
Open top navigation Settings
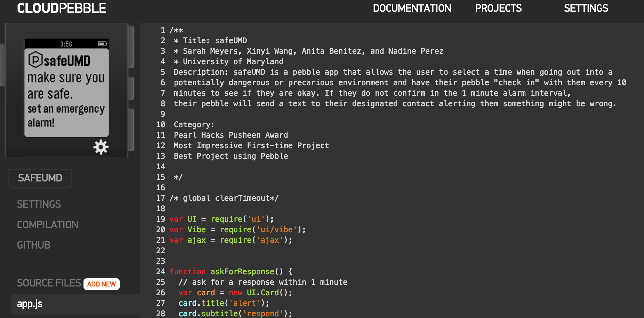coord(586,8)
